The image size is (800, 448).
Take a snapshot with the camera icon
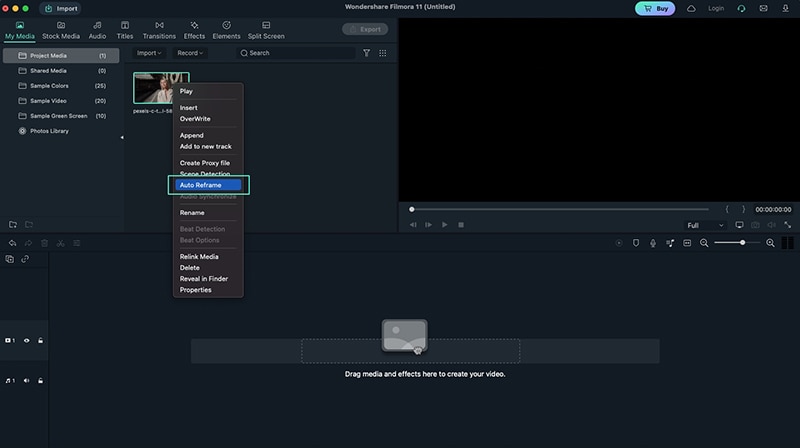755,225
